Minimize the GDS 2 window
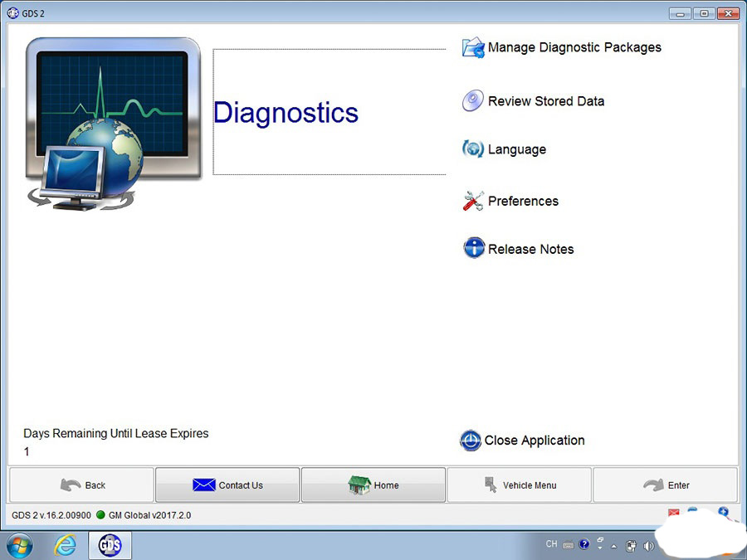The image size is (747, 560). pyautogui.click(x=680, y=13)
